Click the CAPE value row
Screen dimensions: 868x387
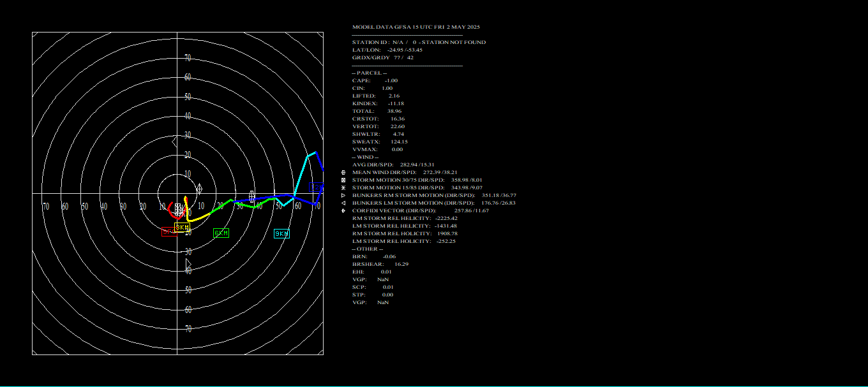(375, 80)
